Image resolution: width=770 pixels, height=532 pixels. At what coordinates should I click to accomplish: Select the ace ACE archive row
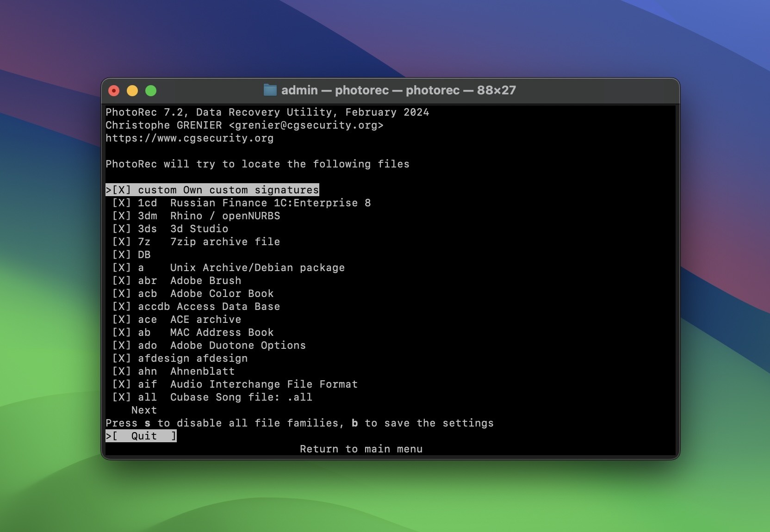(x=177, y=320)
